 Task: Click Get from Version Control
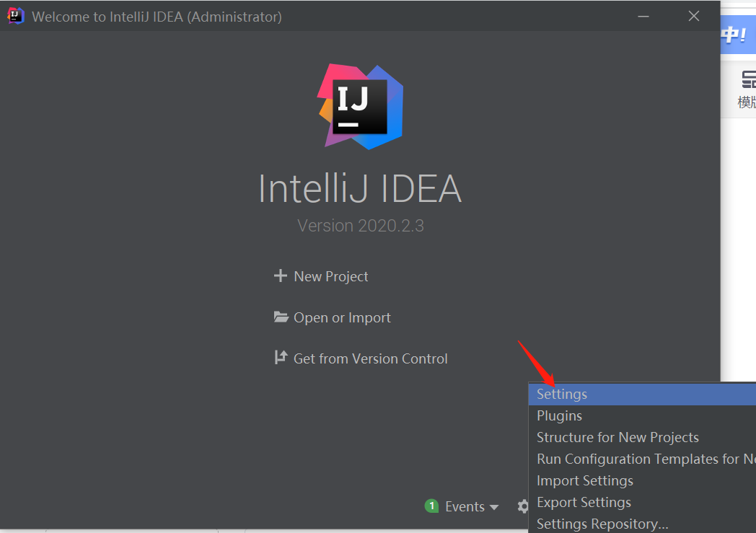coord(371,358)
